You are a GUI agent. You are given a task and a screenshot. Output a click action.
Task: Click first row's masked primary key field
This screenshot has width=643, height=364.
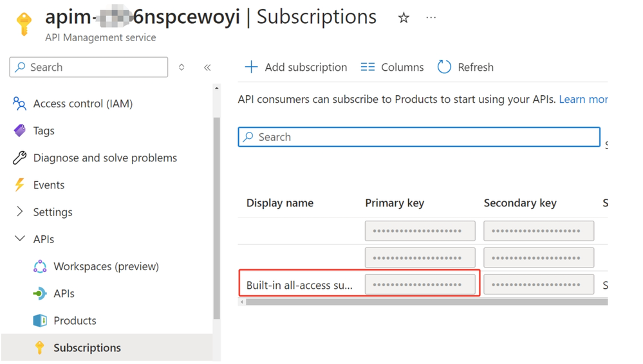pyautogui.click(x=420, y=231)
